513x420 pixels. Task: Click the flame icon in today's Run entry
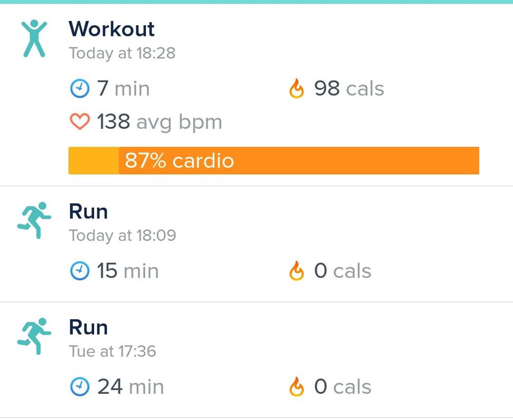297,271
